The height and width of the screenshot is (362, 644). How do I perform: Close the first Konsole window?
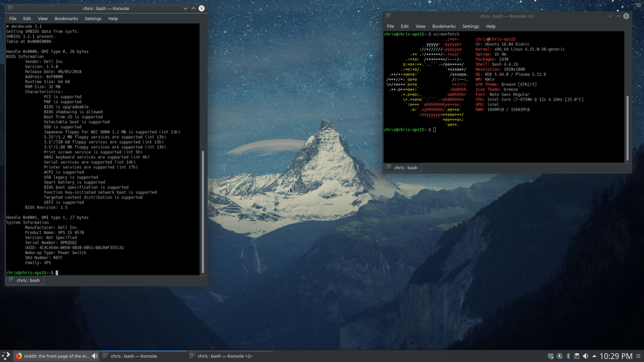pyautogui.click(x=202, y=8)
